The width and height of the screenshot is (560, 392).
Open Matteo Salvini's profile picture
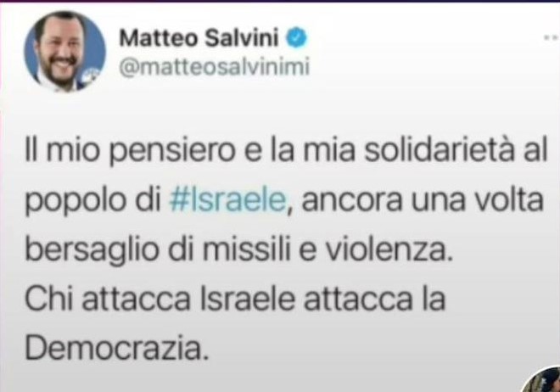point(64,52)
